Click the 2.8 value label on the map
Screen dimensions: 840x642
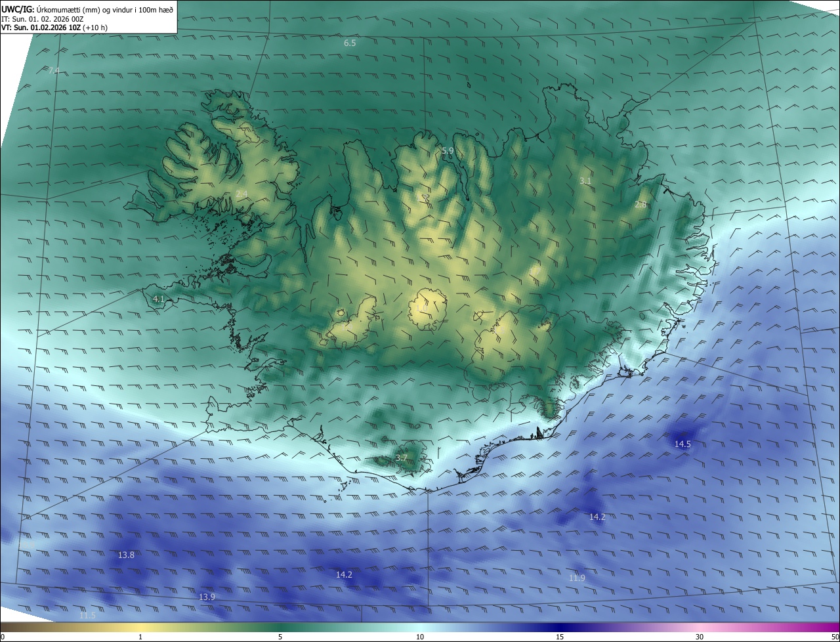point(640,205)
